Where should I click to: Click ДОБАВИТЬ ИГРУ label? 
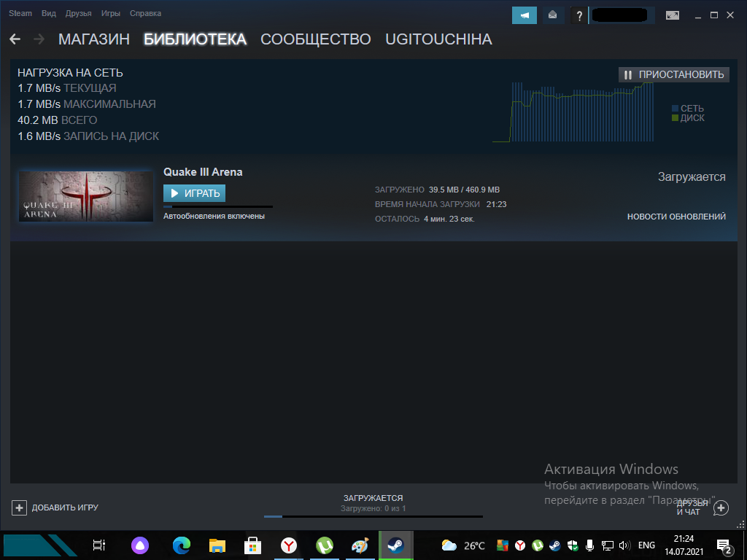pos(65,507)
